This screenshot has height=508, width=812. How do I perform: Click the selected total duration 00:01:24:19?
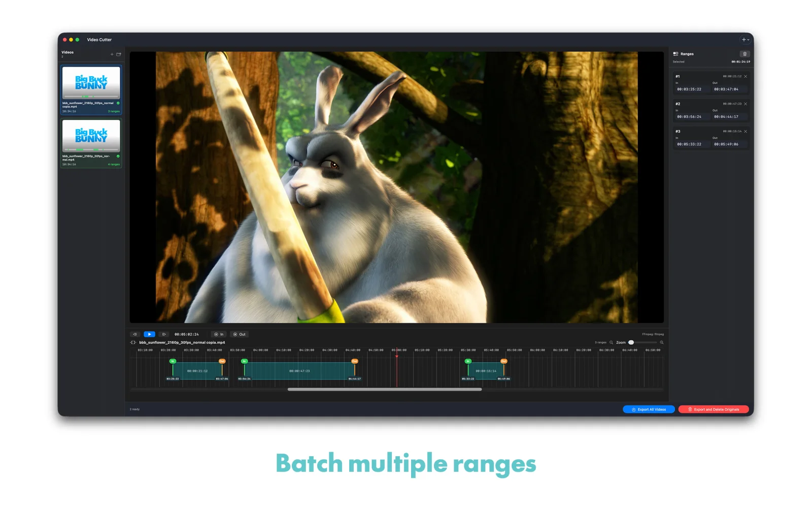[x=740, y=61]
